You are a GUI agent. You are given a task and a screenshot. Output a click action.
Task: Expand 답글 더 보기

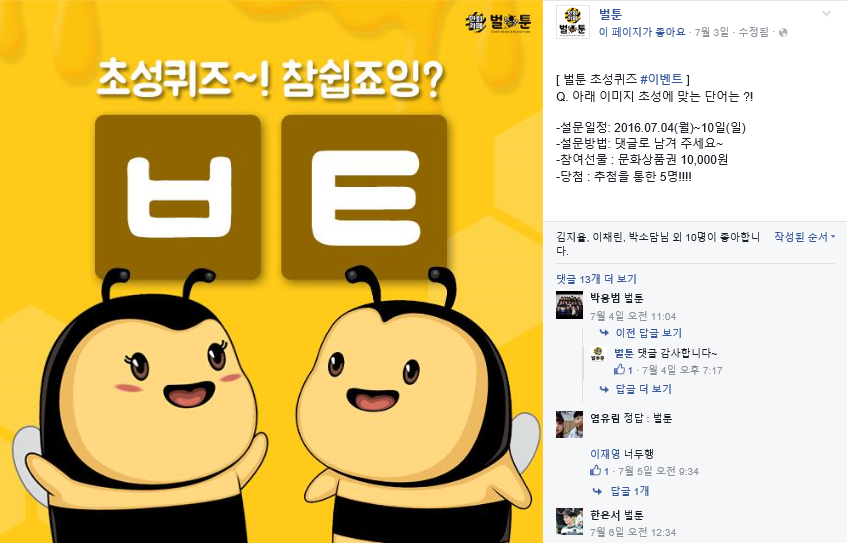643,389
